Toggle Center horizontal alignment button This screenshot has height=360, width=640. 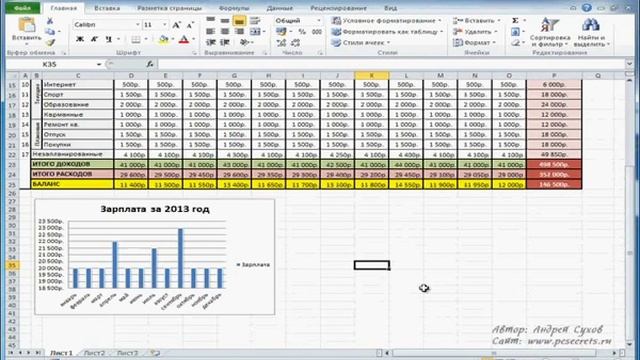pyautogui.click(x=225, y=31)
